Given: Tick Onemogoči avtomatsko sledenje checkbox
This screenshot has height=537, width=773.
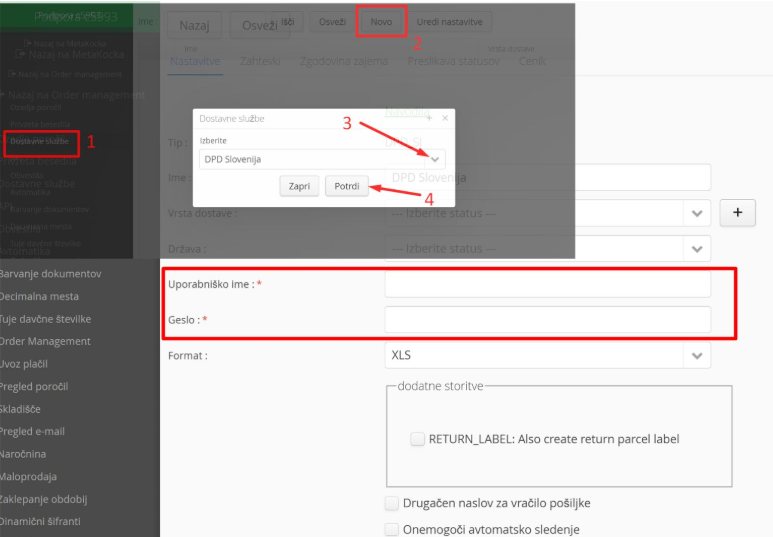Looking at the screenshot, I should coord(391,530).
